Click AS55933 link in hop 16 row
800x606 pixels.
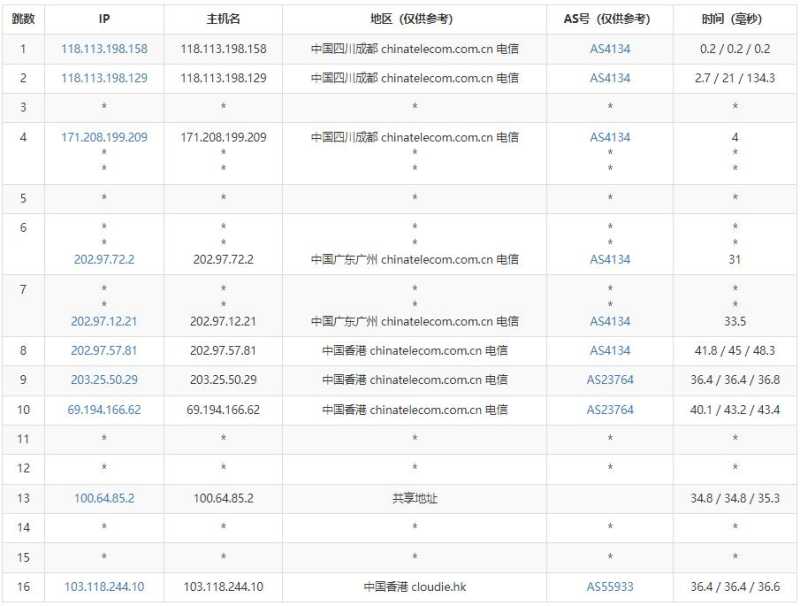[x=610, y=587]
